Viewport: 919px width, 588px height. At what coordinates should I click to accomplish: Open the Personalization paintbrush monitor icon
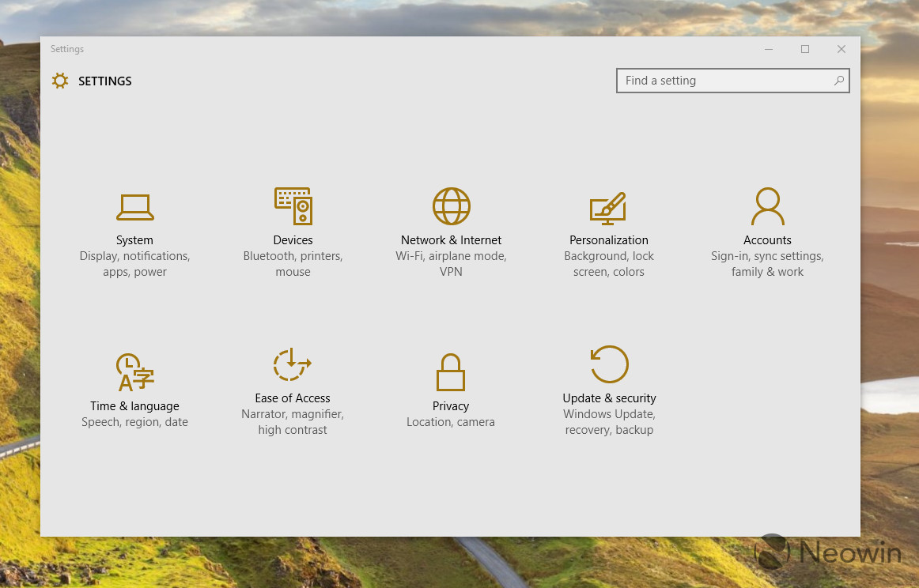point(608,209)
